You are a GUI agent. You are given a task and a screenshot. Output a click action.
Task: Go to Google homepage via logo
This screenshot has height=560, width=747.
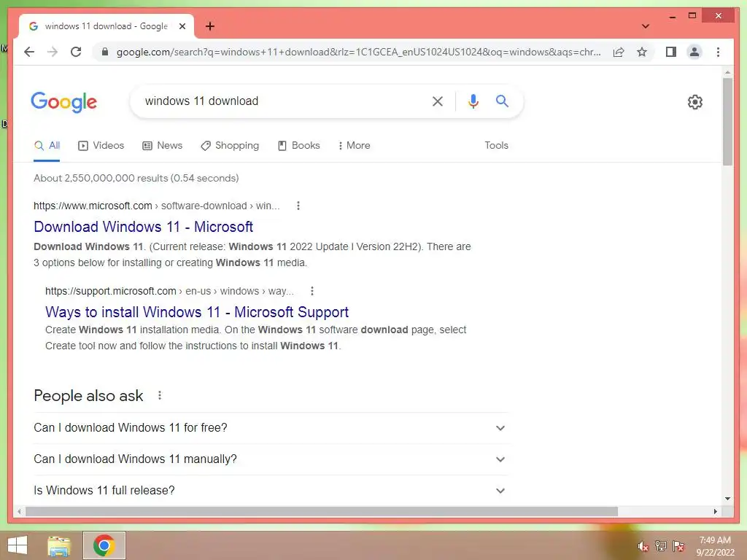[64, 102]
